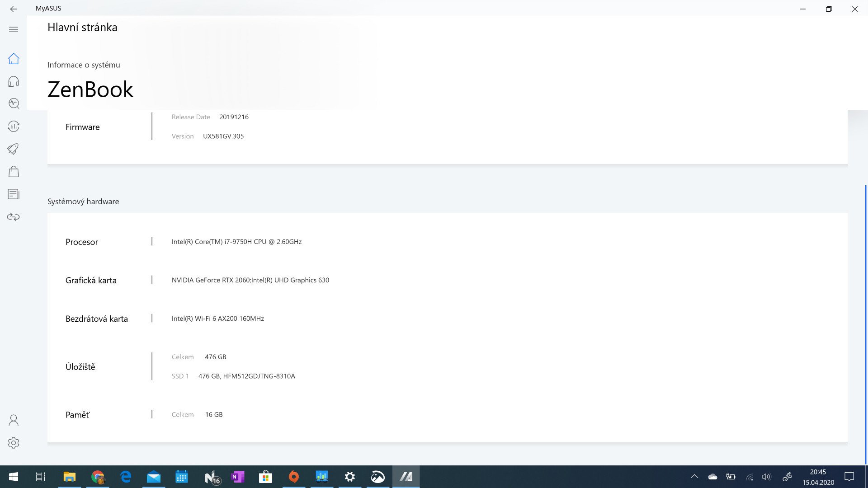This screenshot has width=868, height=488.
Task: Open the hamburger navigation menu
Action: (14, 29)
